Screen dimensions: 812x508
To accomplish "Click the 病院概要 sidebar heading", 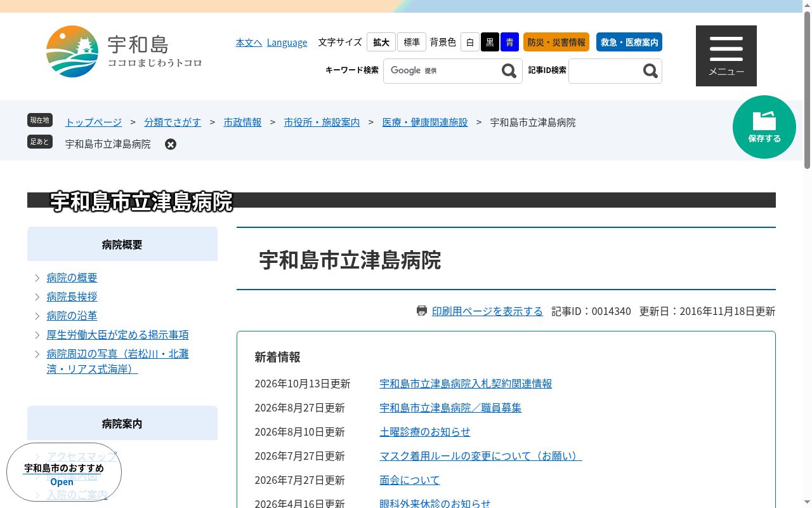I will point(122,244).
